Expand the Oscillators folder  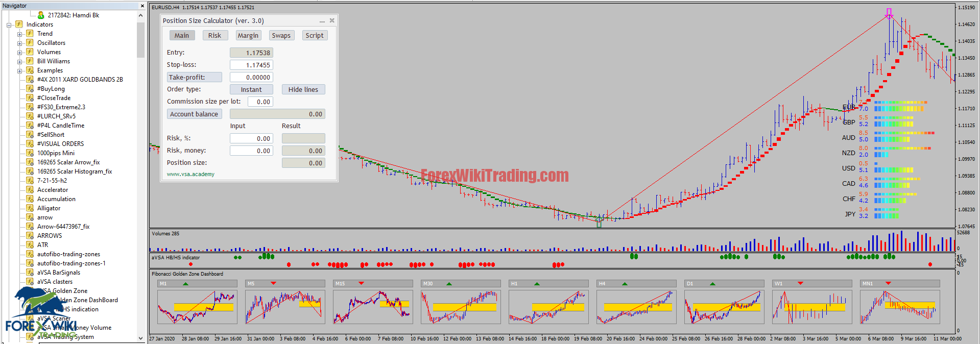[19, 43]
